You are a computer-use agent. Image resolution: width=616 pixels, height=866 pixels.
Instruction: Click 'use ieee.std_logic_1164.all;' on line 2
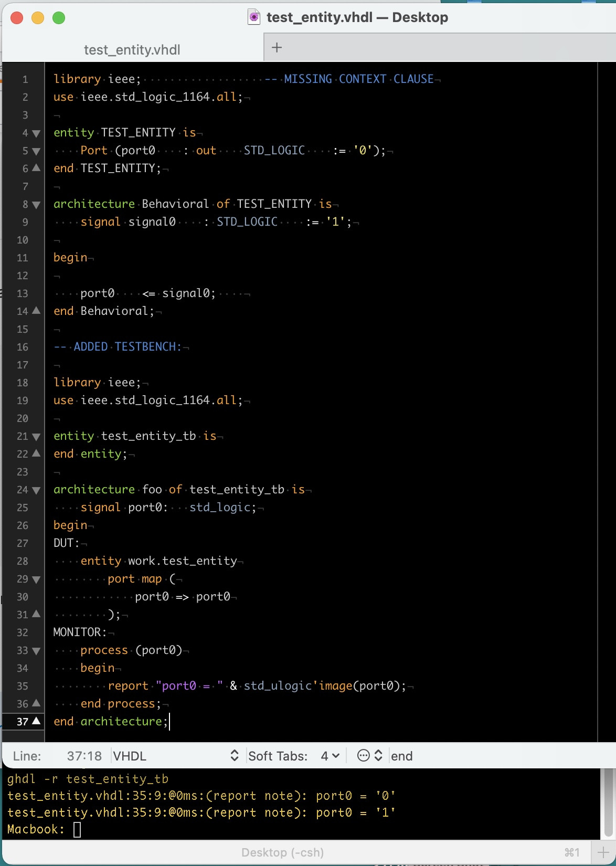pyautogui.click(x=148, y=97)
